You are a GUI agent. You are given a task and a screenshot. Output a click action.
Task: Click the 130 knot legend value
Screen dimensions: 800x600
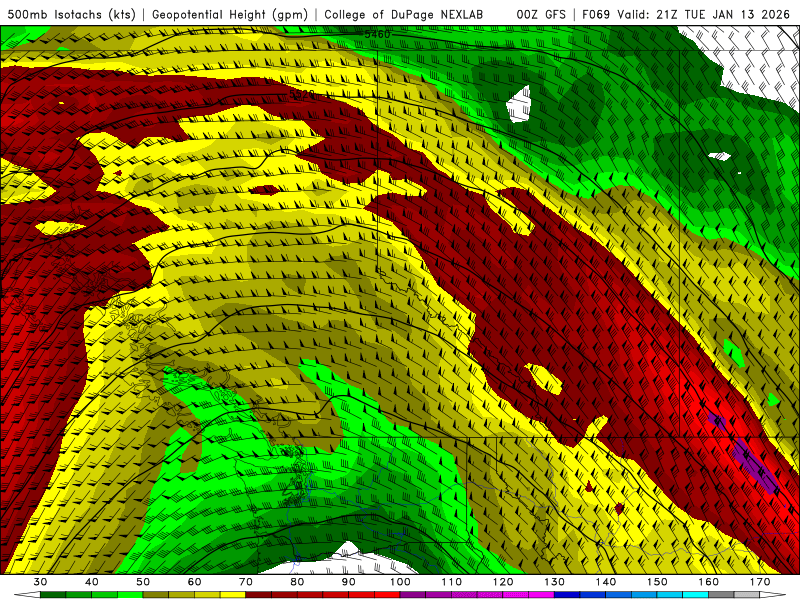[555, 582]
